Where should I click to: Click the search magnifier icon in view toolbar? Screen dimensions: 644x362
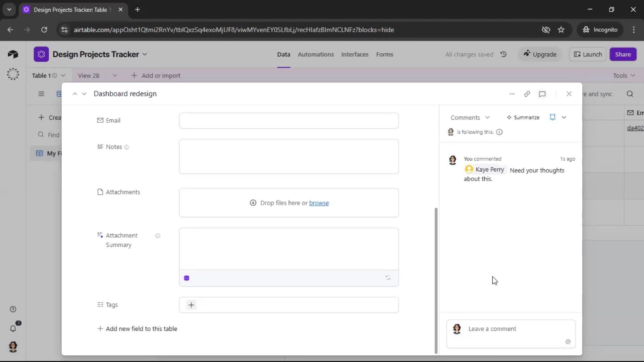point(630,94)
